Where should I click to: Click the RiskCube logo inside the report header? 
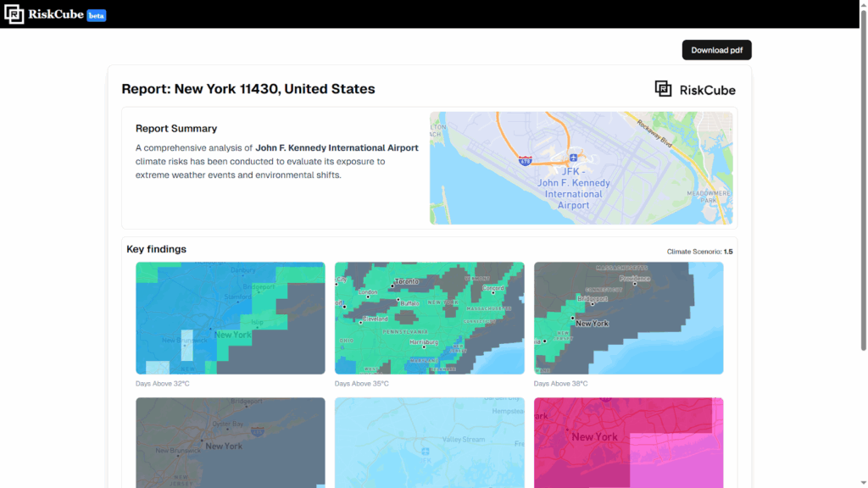(695, 89)
